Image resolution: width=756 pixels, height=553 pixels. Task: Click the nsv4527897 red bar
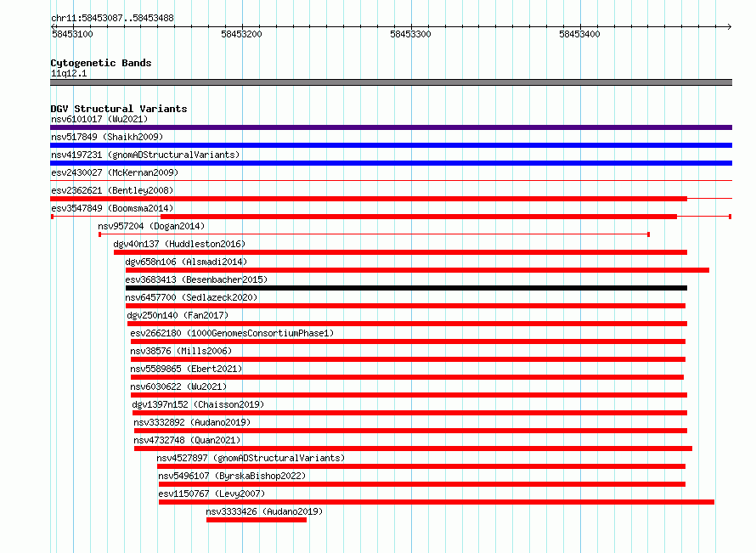pos(421,466)
